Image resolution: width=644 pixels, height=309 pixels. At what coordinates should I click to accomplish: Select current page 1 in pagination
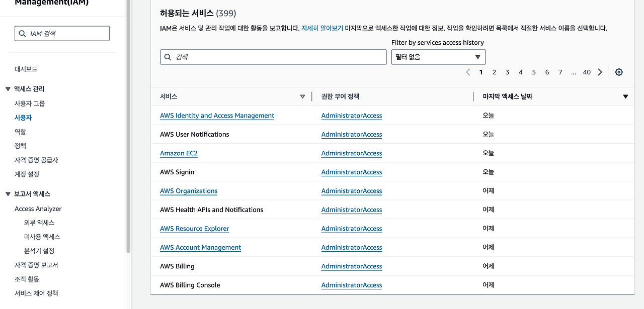click(481, 72)
